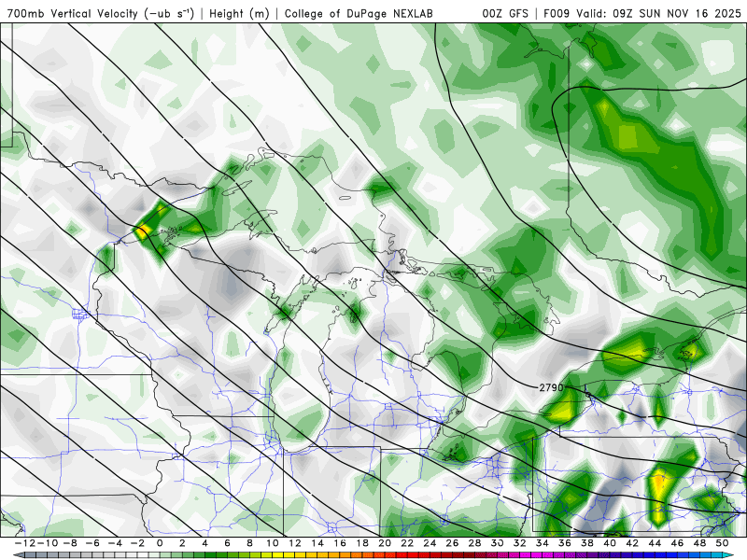
Task: Click the '40' color scale label
Action: [610, 543]
